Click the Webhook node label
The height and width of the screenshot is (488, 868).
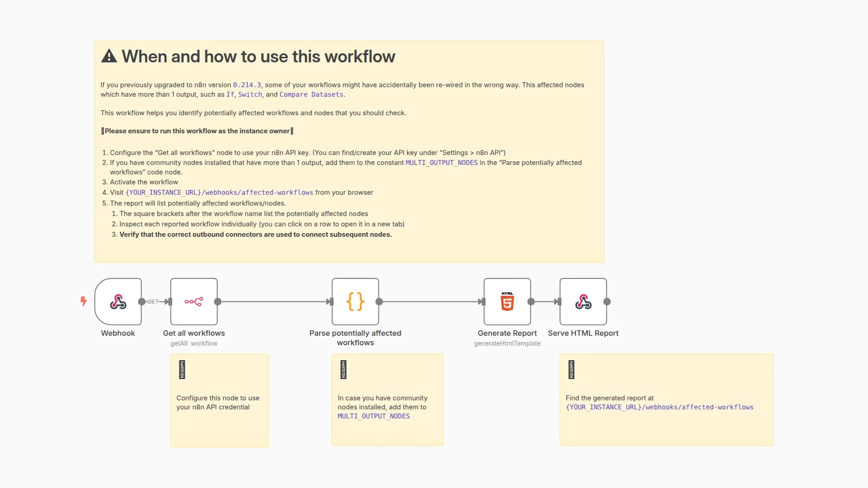[118, 333]
